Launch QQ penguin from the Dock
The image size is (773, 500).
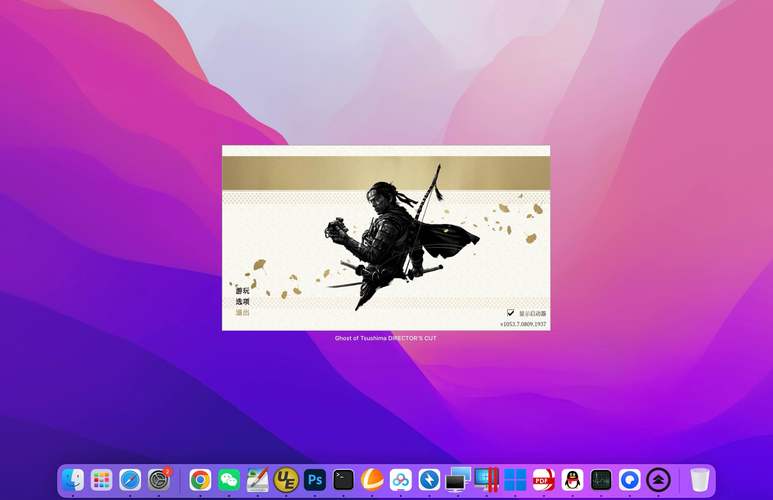point(572,479)
